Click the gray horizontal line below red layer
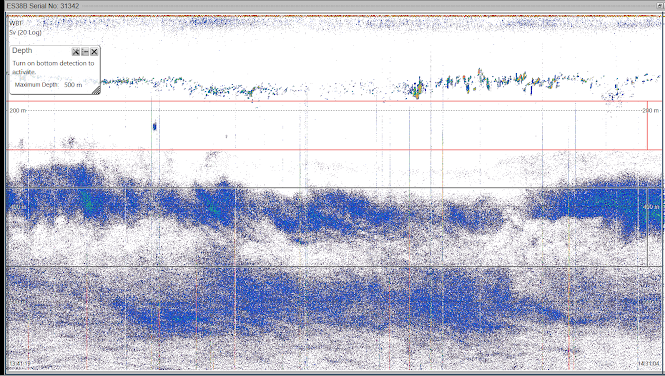 coord(335,188)
